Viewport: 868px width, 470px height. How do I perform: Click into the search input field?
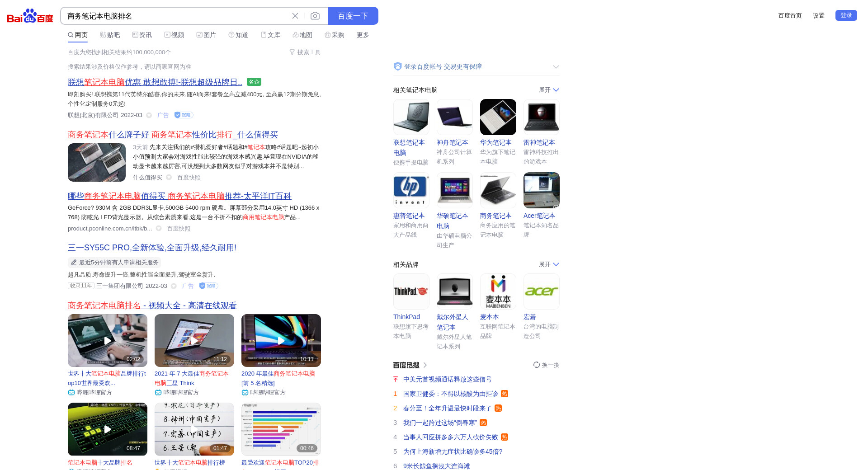(x=176, y=16)
